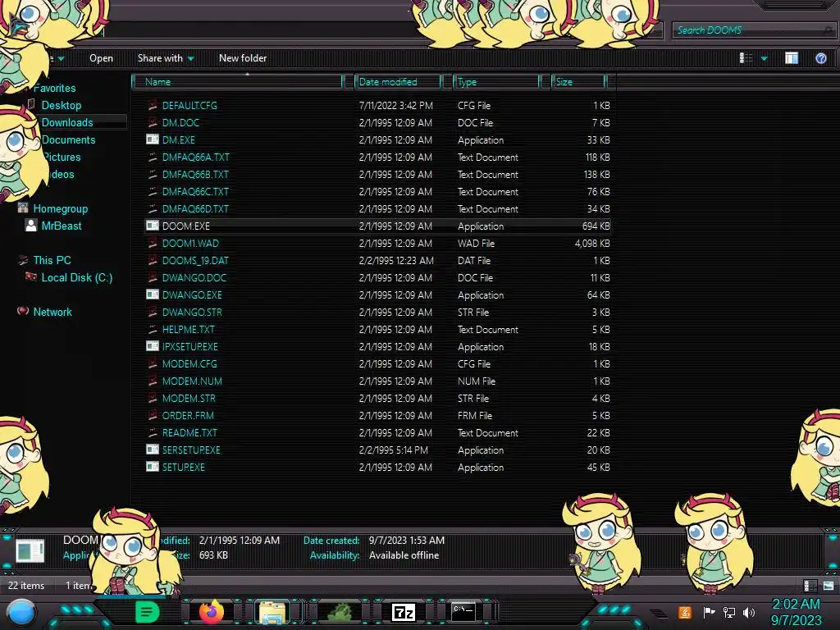Open 7-Zip from the taskbar

pyautogui.click(x=404, y=612)
